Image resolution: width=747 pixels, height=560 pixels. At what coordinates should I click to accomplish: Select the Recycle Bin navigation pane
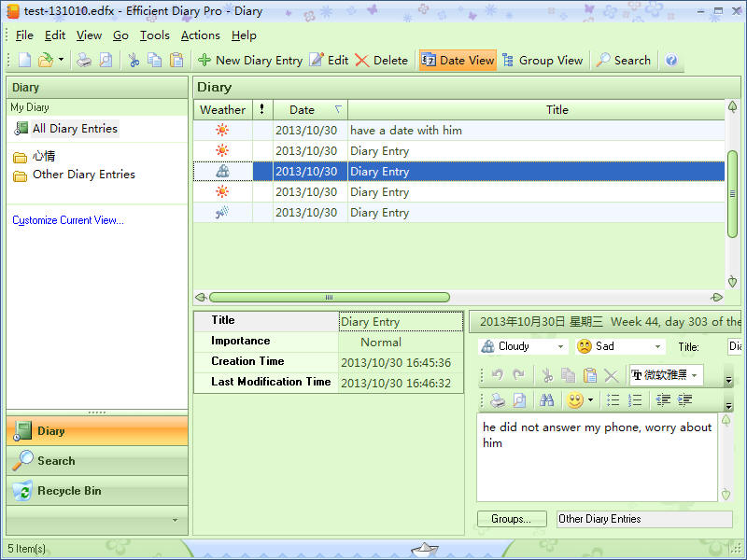68,491
